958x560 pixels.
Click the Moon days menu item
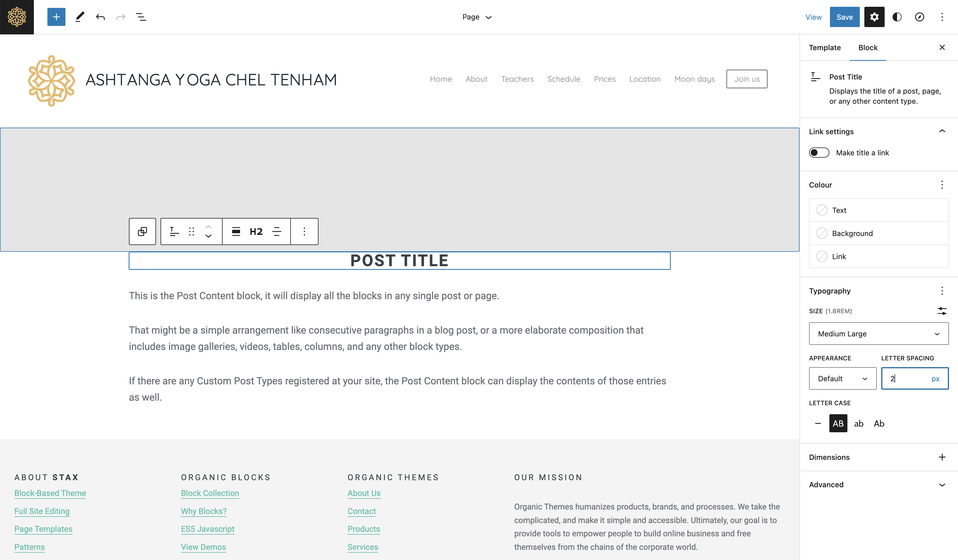coord(694,79)
